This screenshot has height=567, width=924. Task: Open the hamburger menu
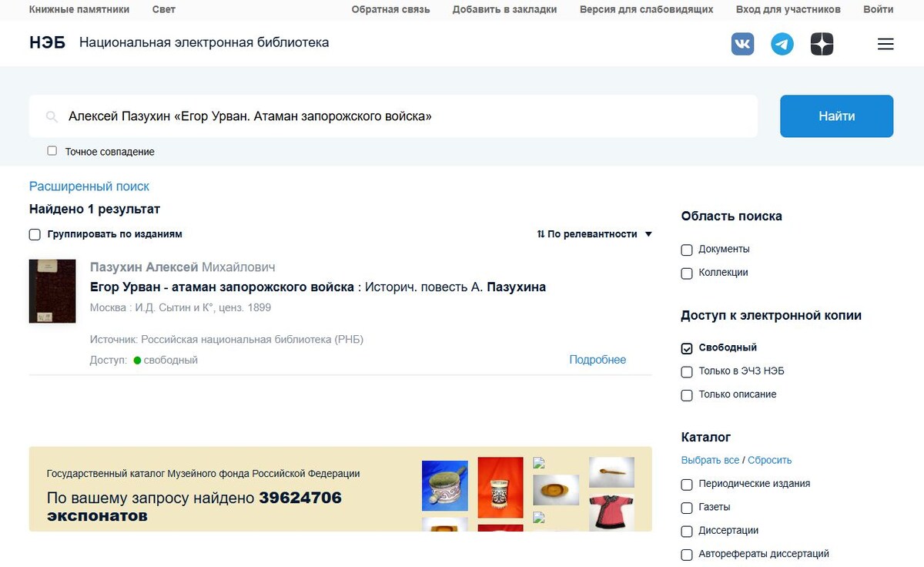[x=885, y=44]
